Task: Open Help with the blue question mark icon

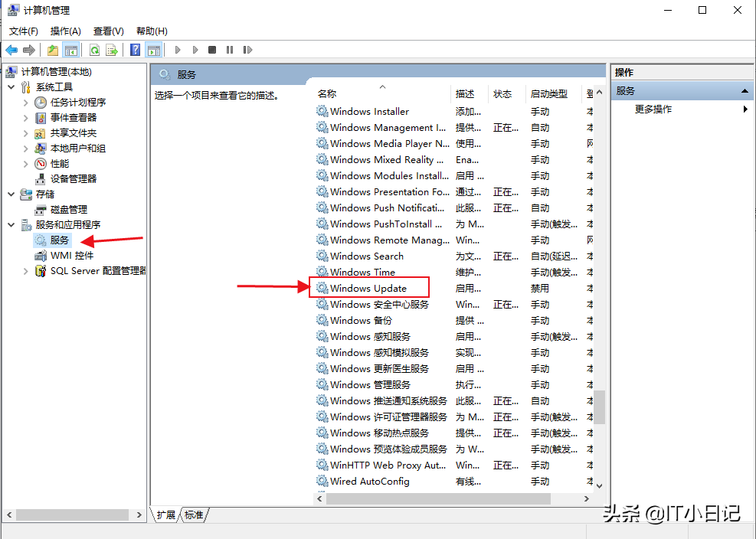Action: [136, 50]
